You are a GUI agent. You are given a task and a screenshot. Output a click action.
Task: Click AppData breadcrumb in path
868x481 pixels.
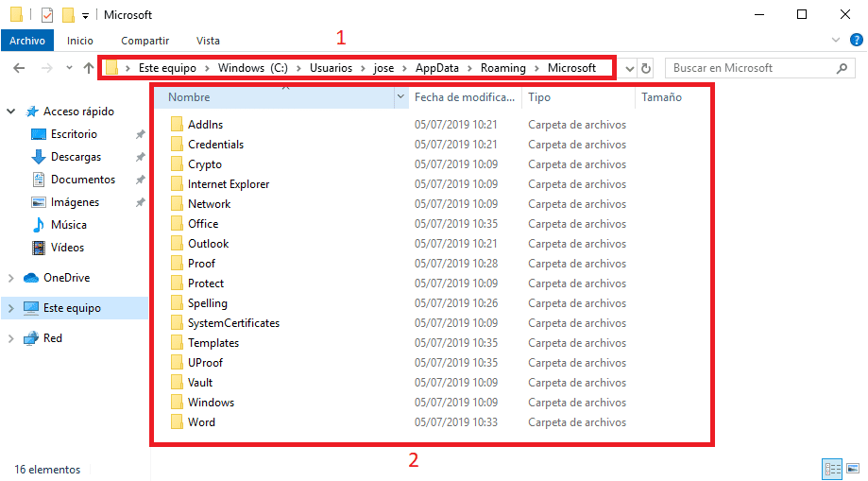click(x=436, y=68)
